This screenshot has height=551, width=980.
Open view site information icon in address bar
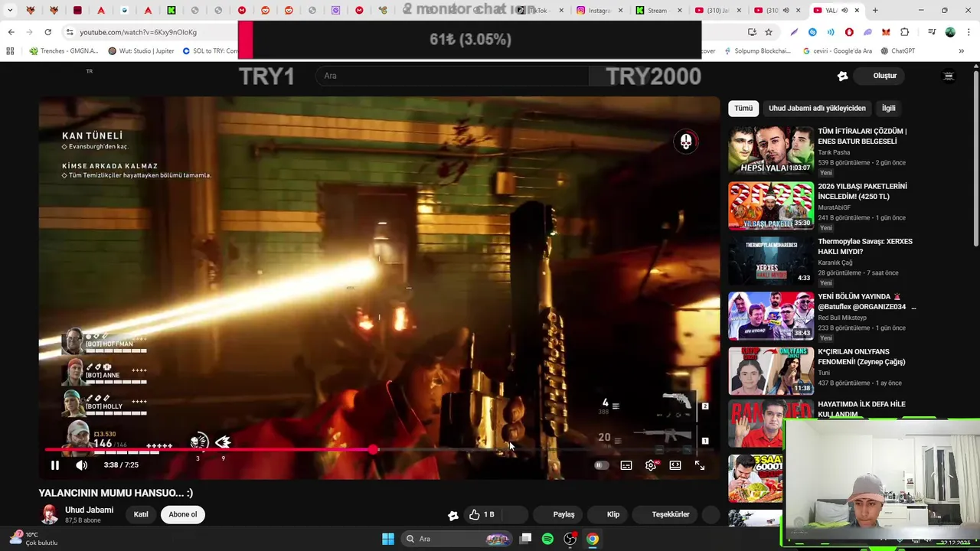(70, 32)
